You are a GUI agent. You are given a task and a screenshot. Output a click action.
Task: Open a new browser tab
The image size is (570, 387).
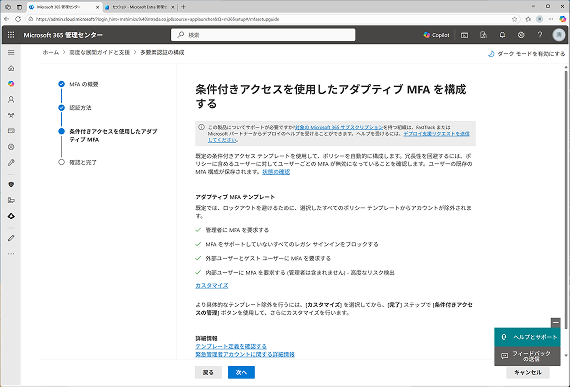click(x=183, y=7)
